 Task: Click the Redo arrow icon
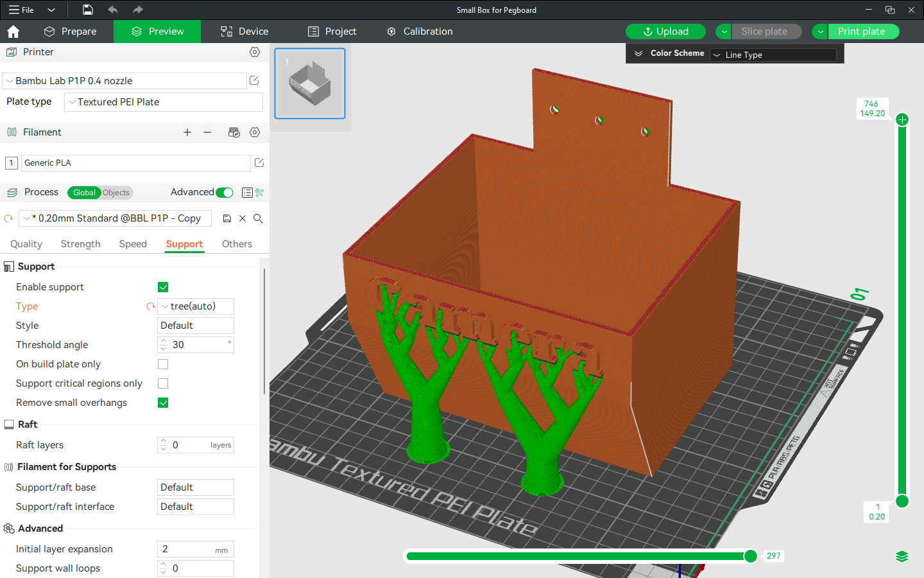click(137, 10)
